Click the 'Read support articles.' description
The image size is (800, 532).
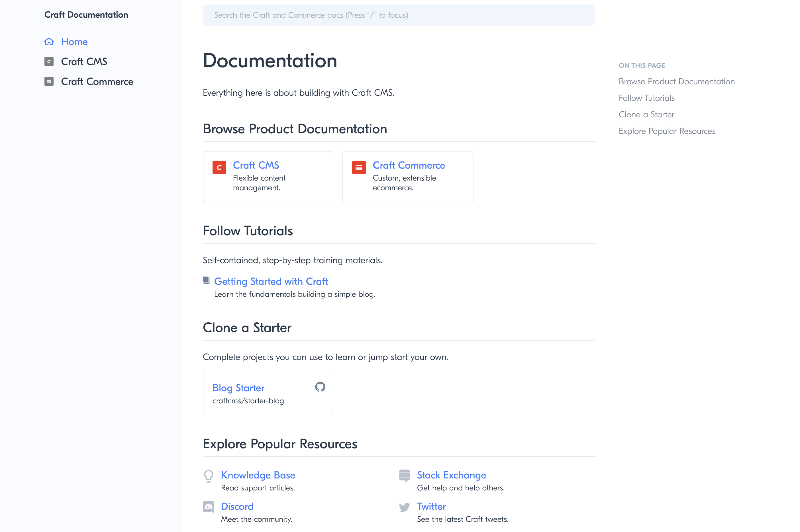click(258, 488)
